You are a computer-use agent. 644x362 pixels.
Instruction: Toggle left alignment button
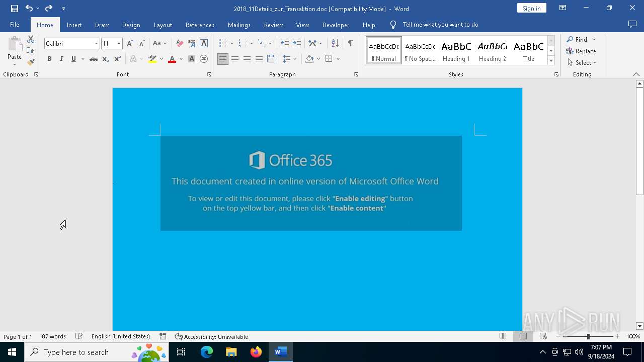(223, 59)
